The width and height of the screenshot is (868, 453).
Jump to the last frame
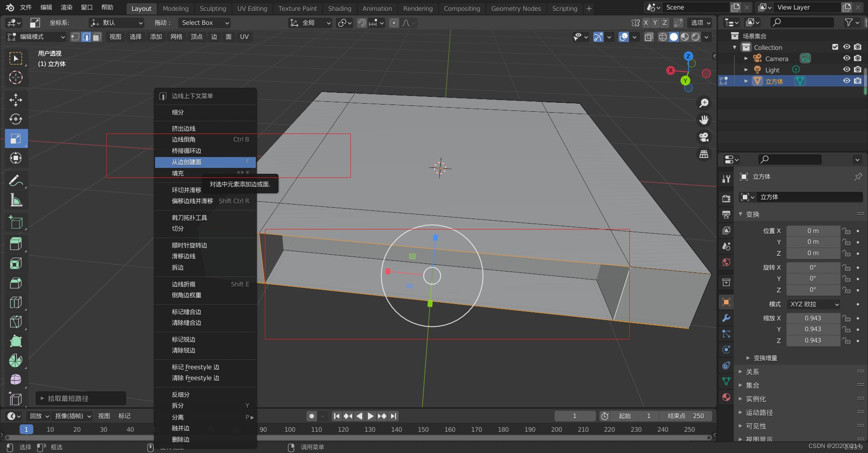[393, 416]
